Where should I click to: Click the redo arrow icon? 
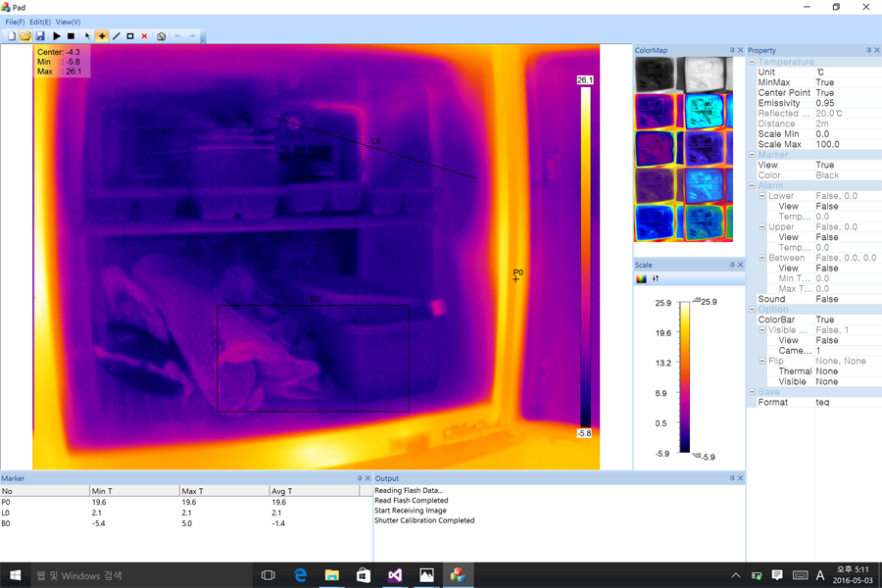[x=192, y=36]
